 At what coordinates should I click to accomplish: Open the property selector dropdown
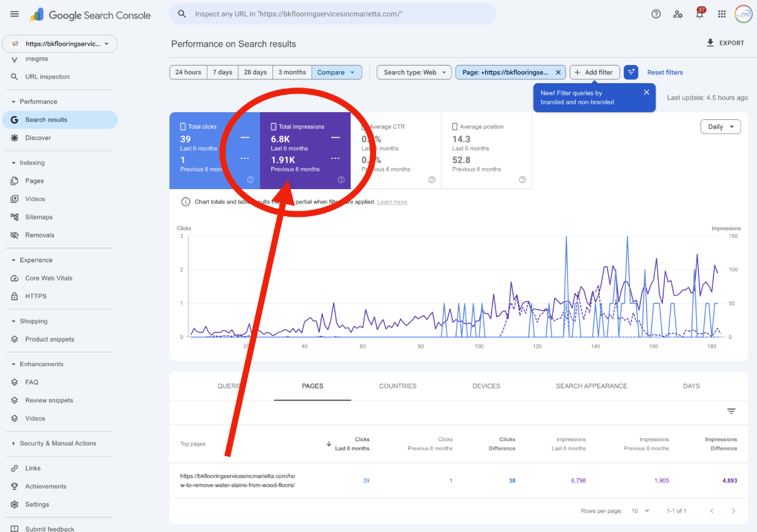coord(60,44)
